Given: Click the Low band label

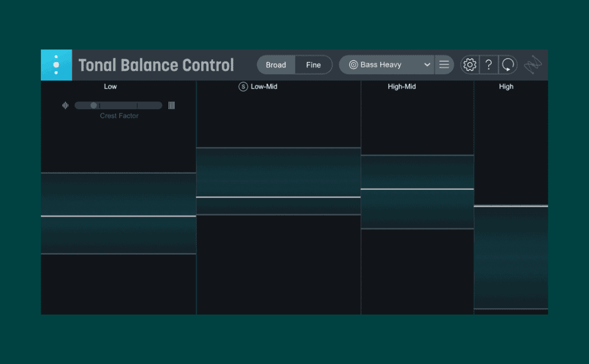Looking at the screenshot, I should tap(110, 87).
